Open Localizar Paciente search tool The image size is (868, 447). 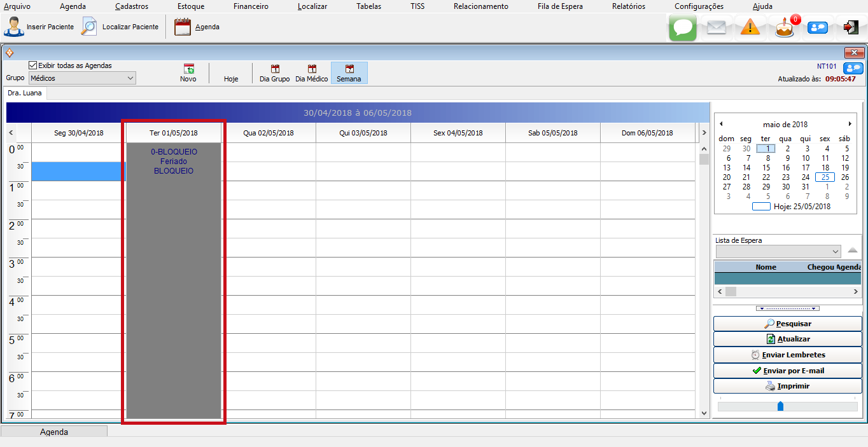(x=90, y=27)
